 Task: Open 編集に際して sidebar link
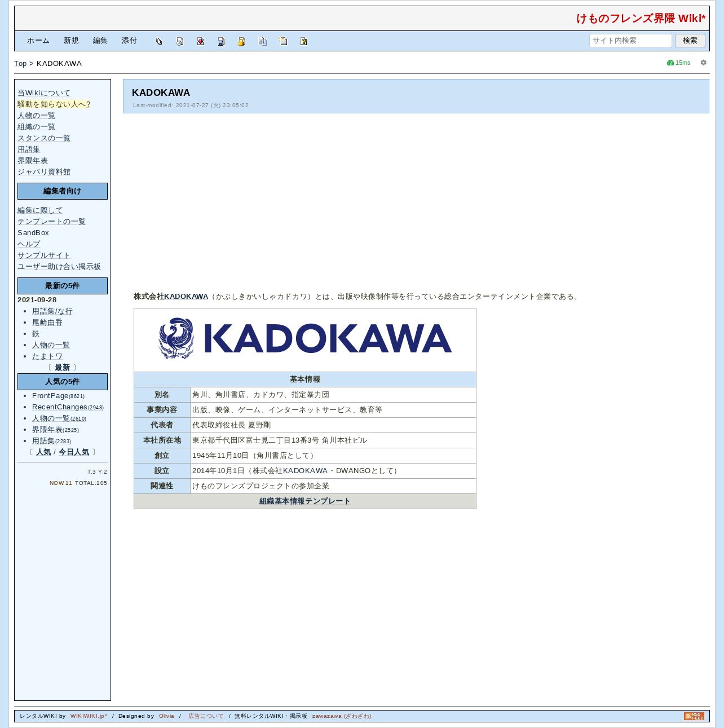(x=40, y=210)
